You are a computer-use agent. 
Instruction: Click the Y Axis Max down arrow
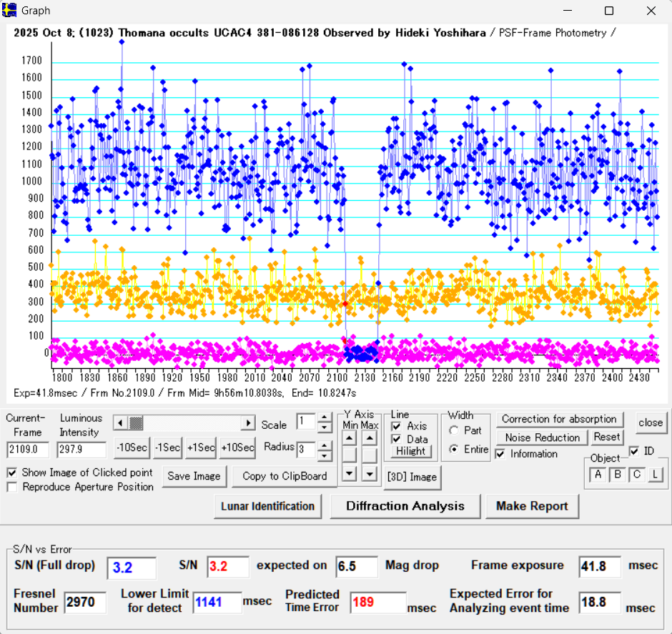pos(369,472)
